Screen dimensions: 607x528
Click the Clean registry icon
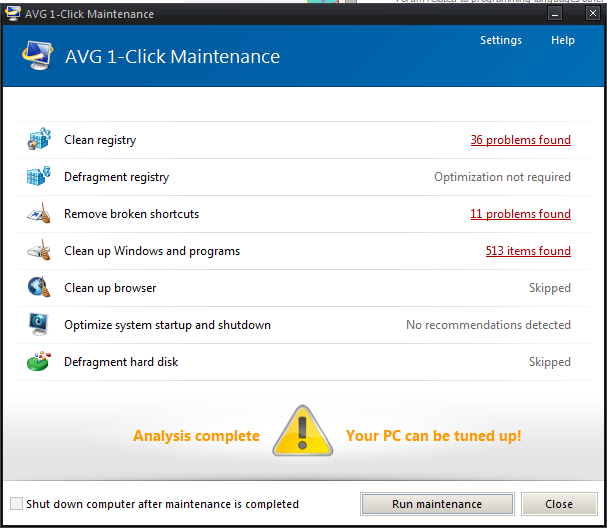click(39, 139)
